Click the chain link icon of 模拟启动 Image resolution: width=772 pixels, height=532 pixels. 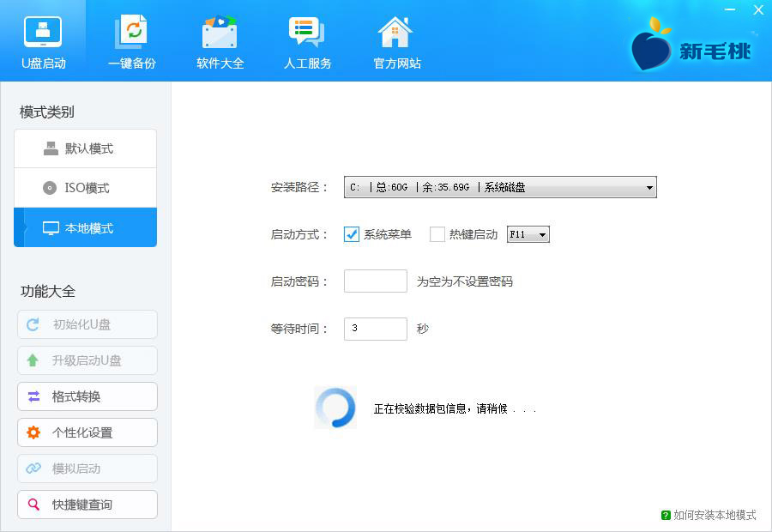[x=33, y=468]
